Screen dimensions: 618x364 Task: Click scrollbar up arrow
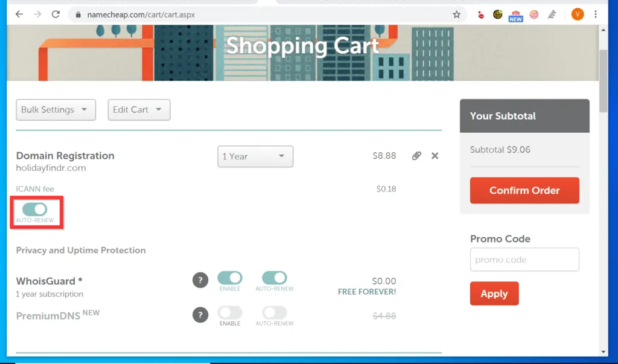pyautogui.click(x=604, y=30)
